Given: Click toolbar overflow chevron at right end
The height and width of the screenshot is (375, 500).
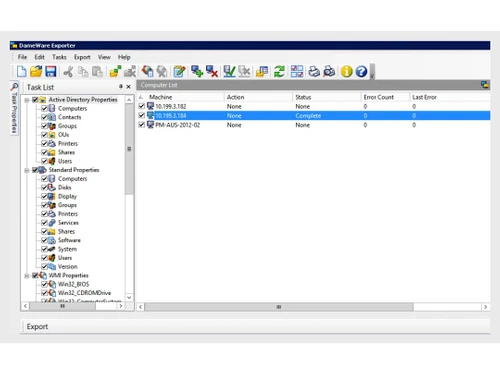Looking at the screenshot, I should click(372, 72).
